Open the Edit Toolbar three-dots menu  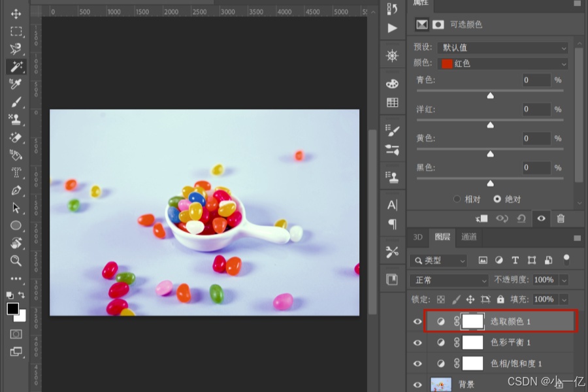click(x=16, y=279)
